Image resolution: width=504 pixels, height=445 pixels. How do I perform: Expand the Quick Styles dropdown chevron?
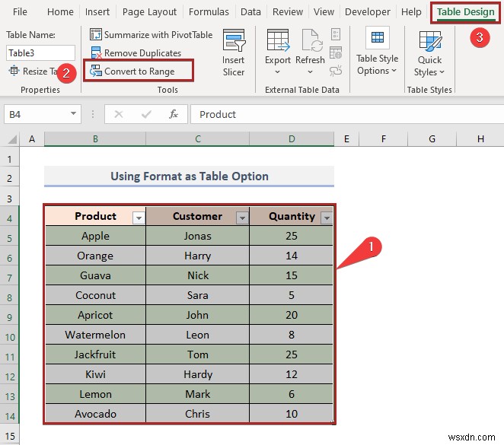442,72
